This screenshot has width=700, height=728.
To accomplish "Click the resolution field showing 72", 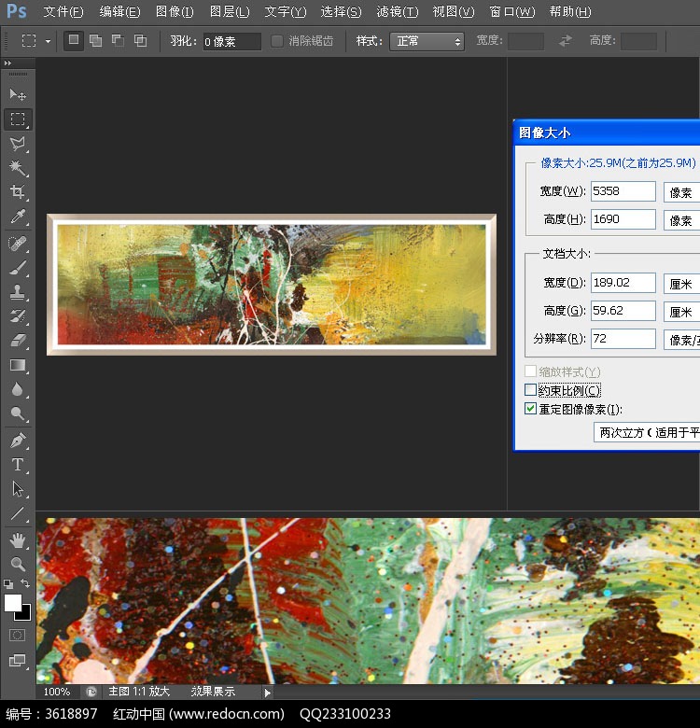I will pos(623,339).
